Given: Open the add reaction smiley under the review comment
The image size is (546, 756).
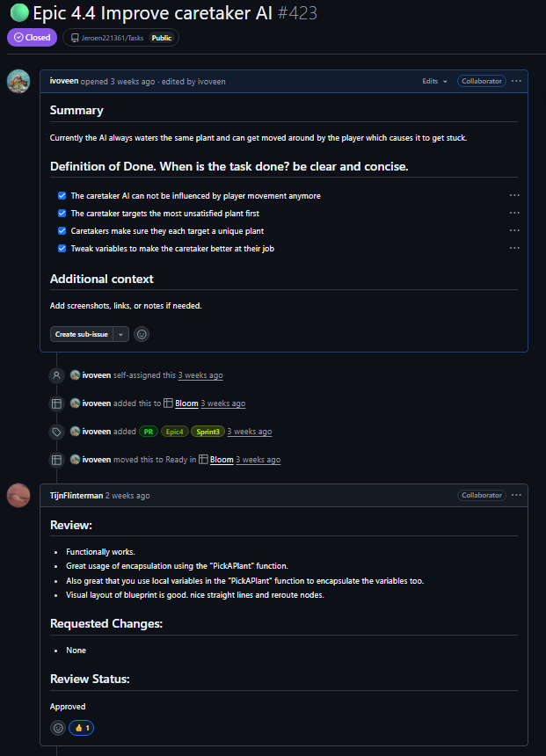Looking at the screenshot, I should [57, 727].
